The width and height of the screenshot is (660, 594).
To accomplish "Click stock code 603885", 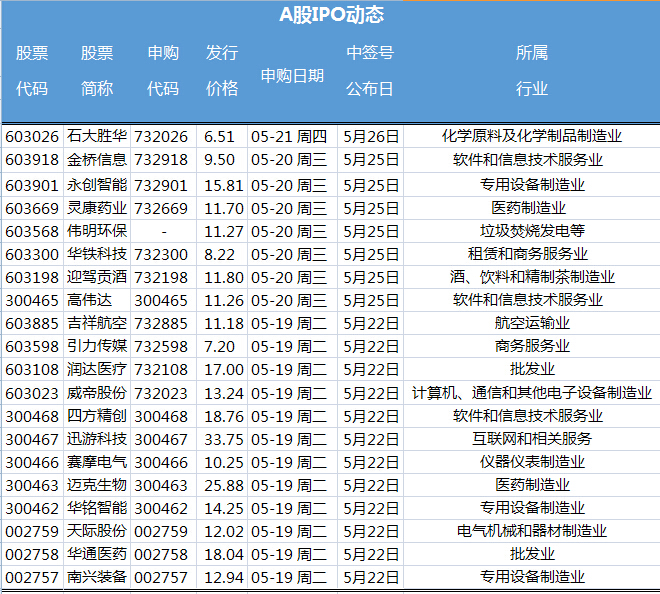I will pos(32,324).
